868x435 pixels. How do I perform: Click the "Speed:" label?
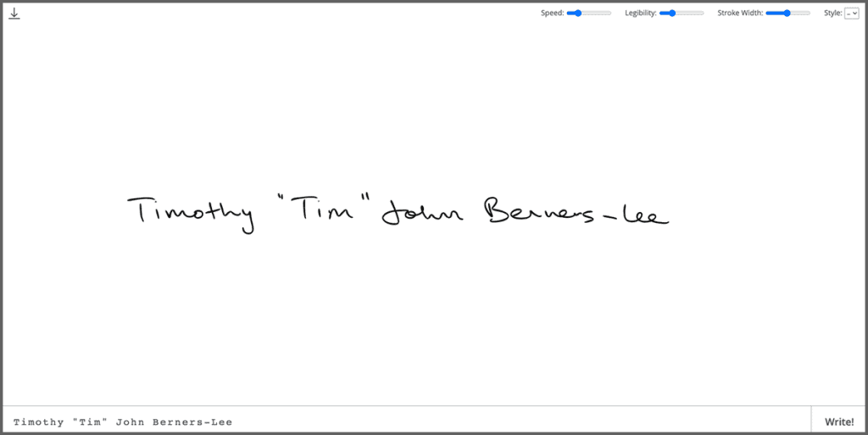[x=553, y=14]
